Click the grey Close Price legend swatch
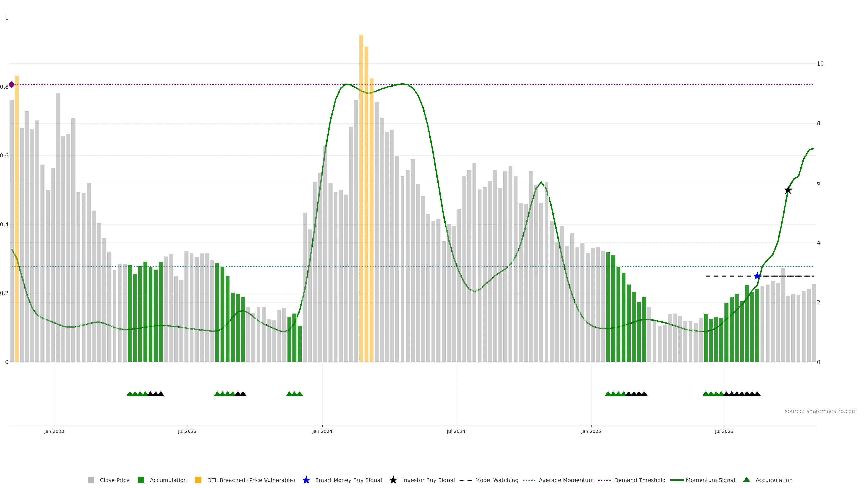 (91, 480)
